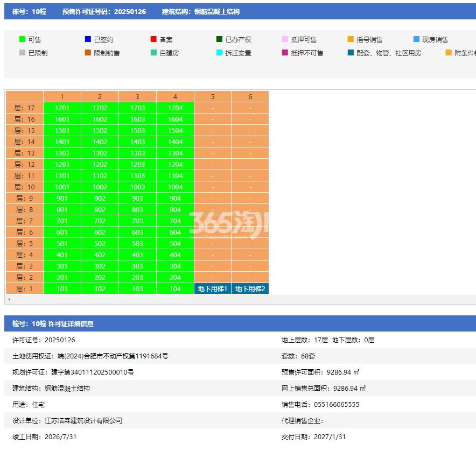Click the green 可售 legend swatch
The image size is (476, 451).
(x=22, y=39)
